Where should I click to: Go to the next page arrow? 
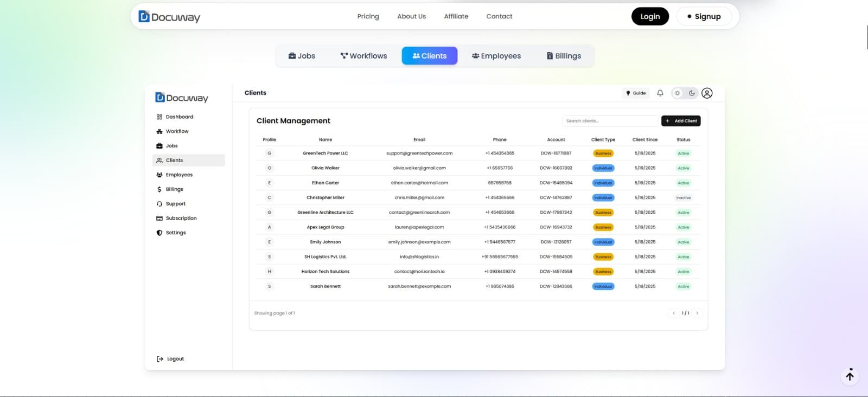(x=697, y=313)
